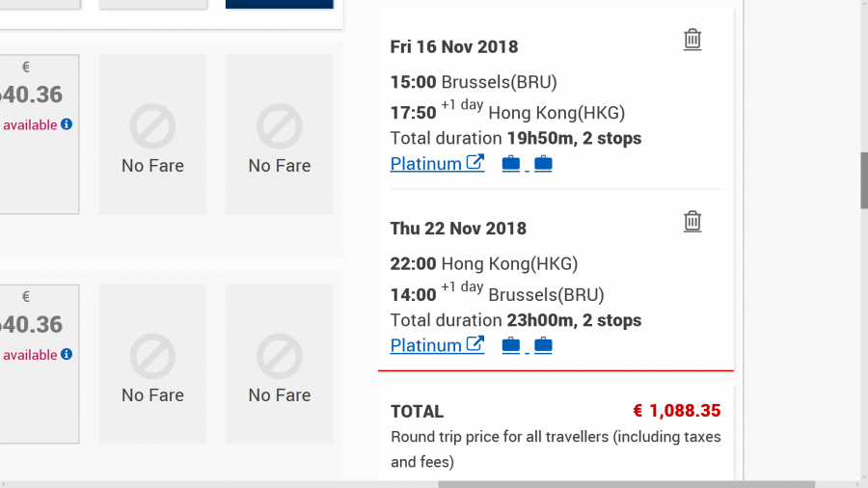Viewport: 868px width, 488px height.
Task: Click info icon beside lower 'available' text
Action: coord(67,355)
